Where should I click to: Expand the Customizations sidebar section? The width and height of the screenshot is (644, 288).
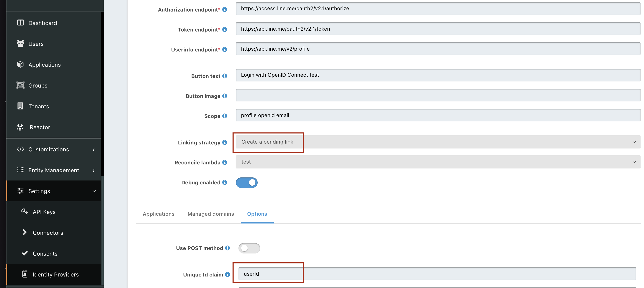click(x=49, y=149)
